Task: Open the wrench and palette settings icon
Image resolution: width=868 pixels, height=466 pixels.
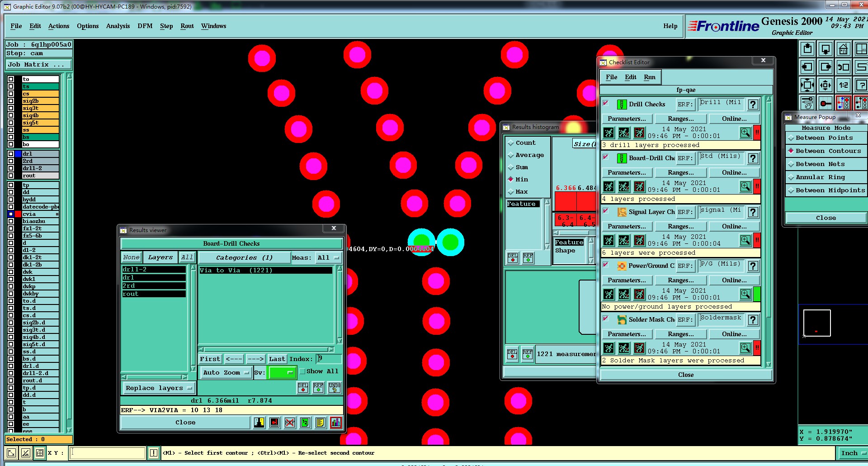Action: [807, 103]
